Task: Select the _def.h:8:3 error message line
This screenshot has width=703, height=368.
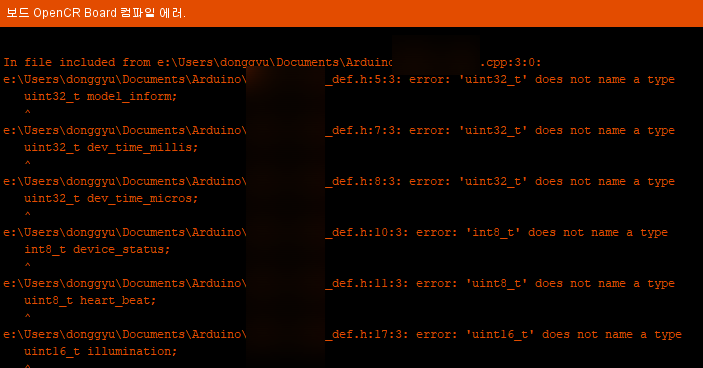Action: pos(339,182)
